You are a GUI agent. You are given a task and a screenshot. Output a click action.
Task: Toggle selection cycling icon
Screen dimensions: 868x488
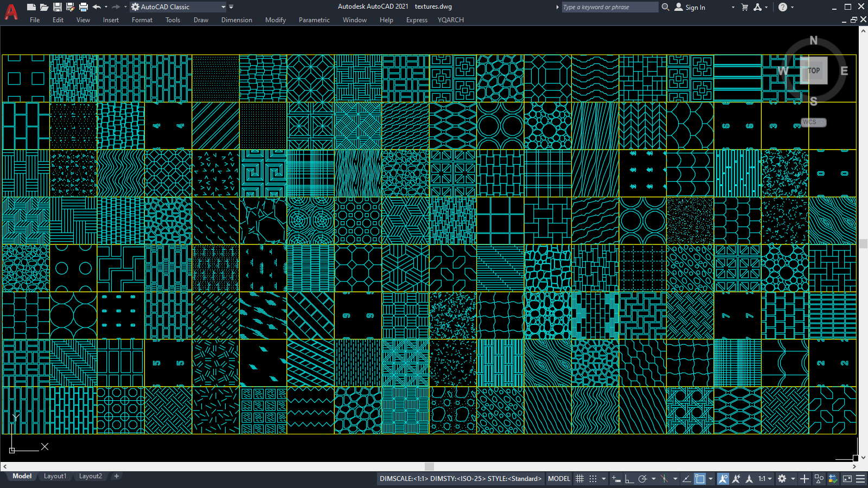(819, 478)
